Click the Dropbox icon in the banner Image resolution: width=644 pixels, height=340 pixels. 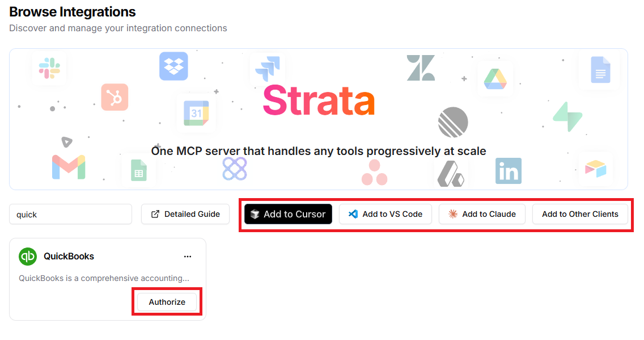point(173,66)
